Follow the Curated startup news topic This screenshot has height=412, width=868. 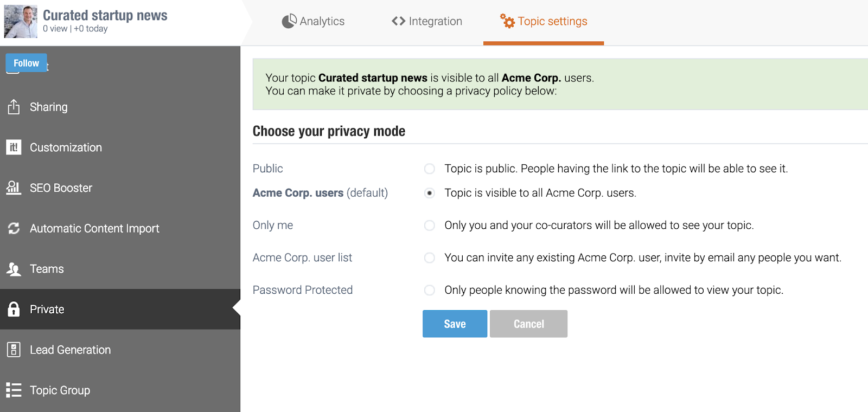pos(26,63)
